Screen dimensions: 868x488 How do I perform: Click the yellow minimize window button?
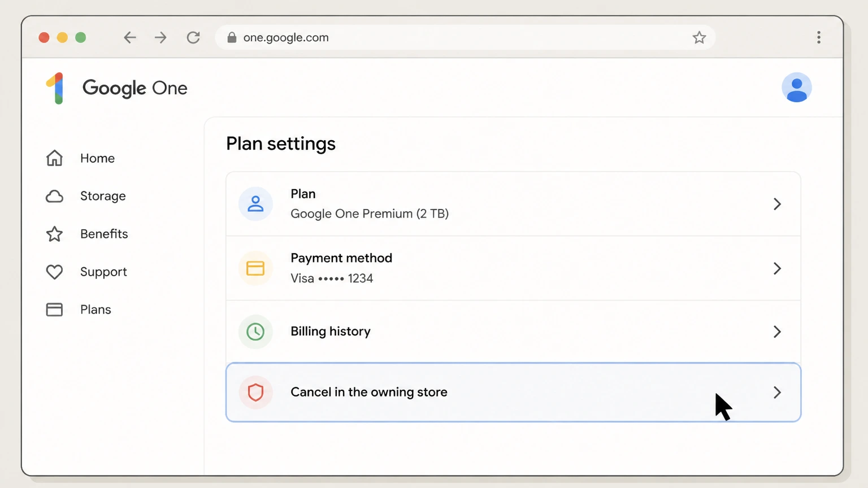coord(62,37)
